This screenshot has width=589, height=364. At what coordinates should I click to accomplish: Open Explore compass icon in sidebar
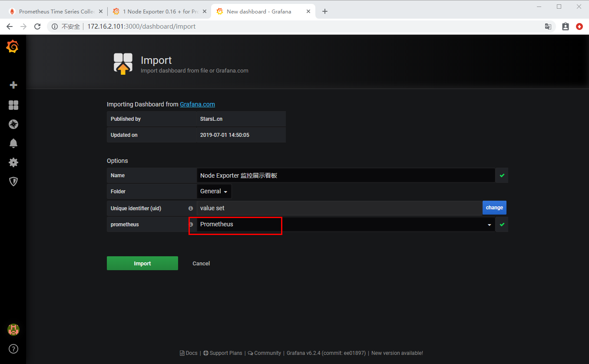tap(13, 124)
